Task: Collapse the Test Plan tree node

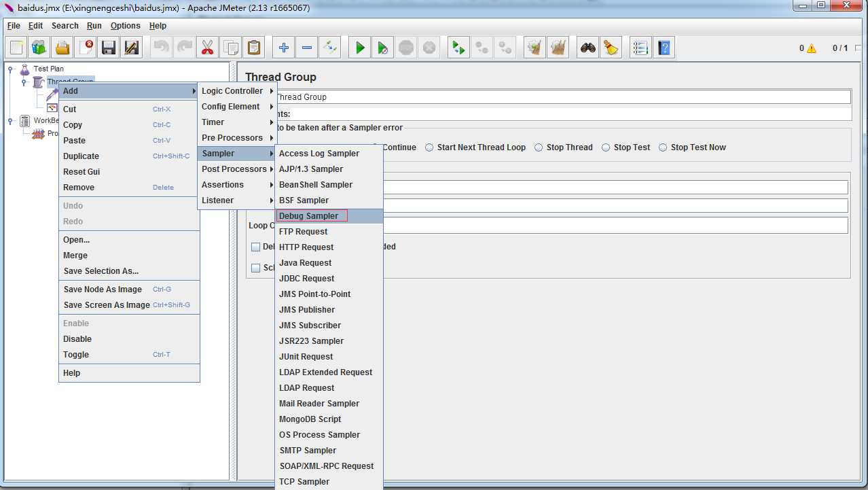Action: click(x=11, y=69)
